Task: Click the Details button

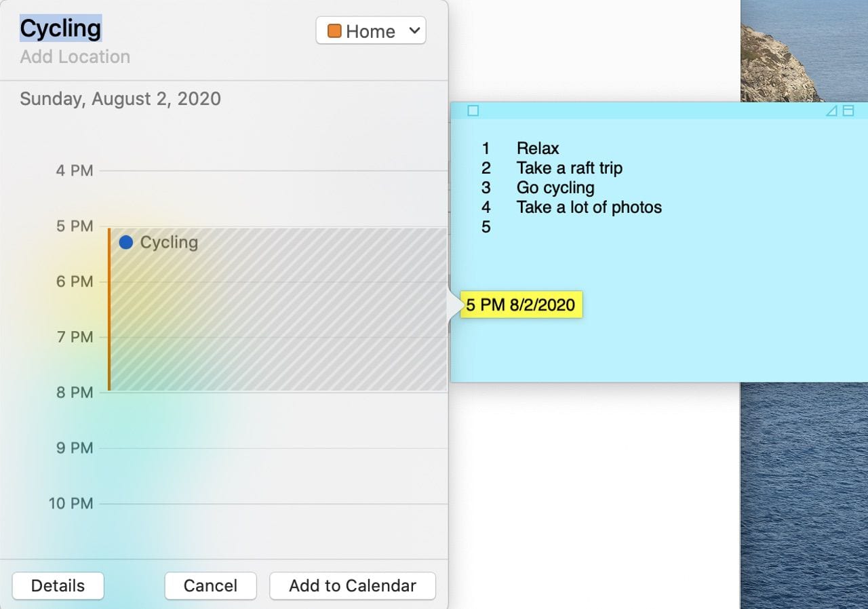Action: click(58, 586)
